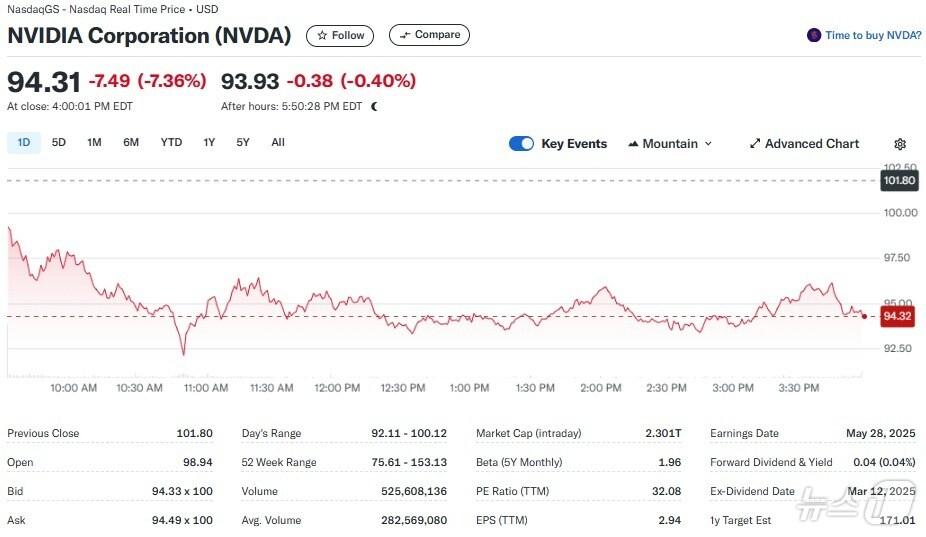
Task: Click the mountain chart type icon
Action: (x=633, y=144)
